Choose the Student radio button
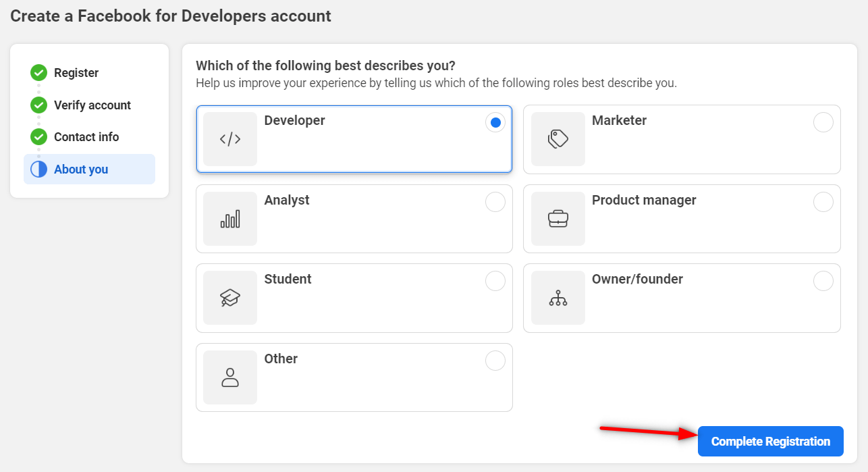The image size is (868, 472). pyautogui.click(x=495, y=281)
